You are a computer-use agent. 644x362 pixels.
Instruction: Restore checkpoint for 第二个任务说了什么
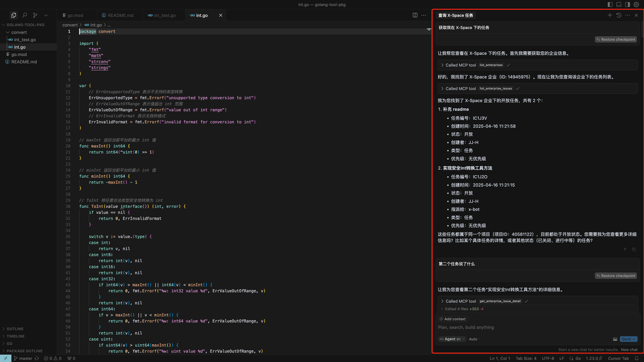(x=616, y=276)
